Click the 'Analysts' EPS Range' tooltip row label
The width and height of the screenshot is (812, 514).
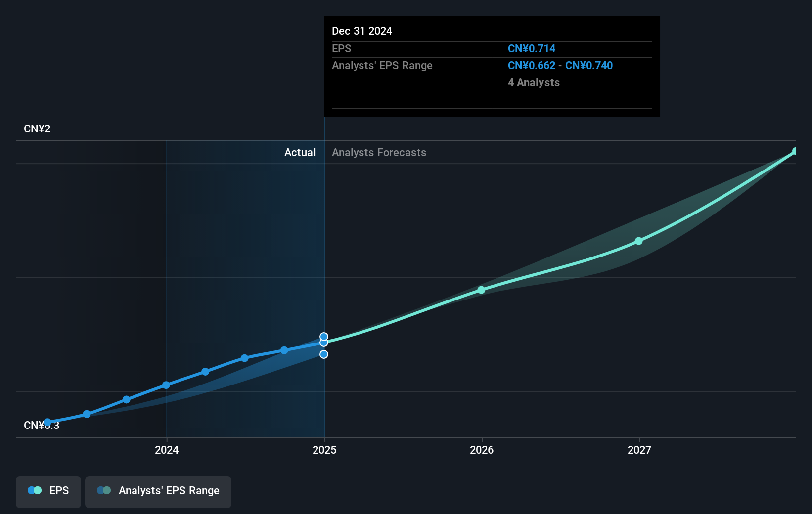[382, 65]
